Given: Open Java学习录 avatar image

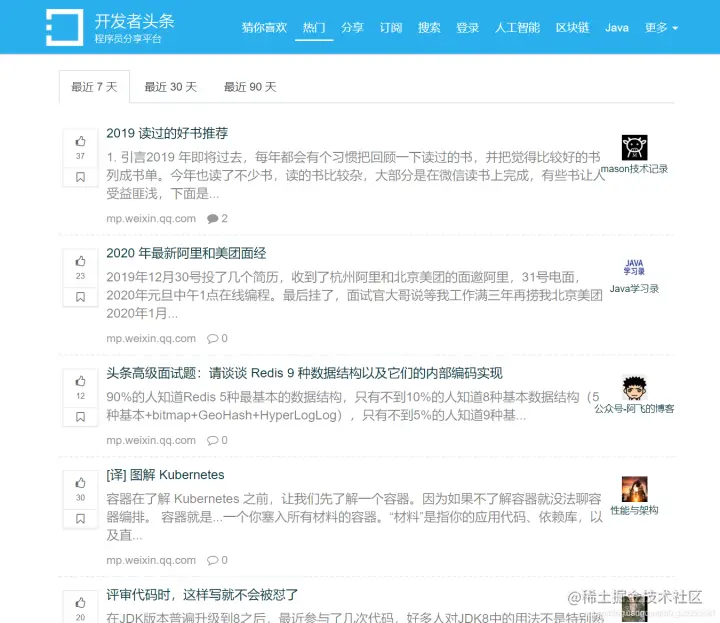Looking at the screenshot, I should [635, 267].
